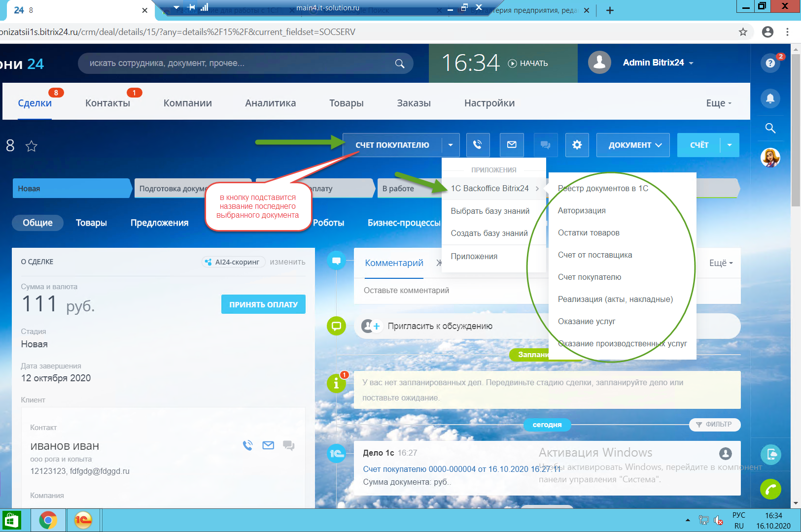Open the help question mark icon
Viewport: 801px width, 532px height.
[x=770, y=63]
